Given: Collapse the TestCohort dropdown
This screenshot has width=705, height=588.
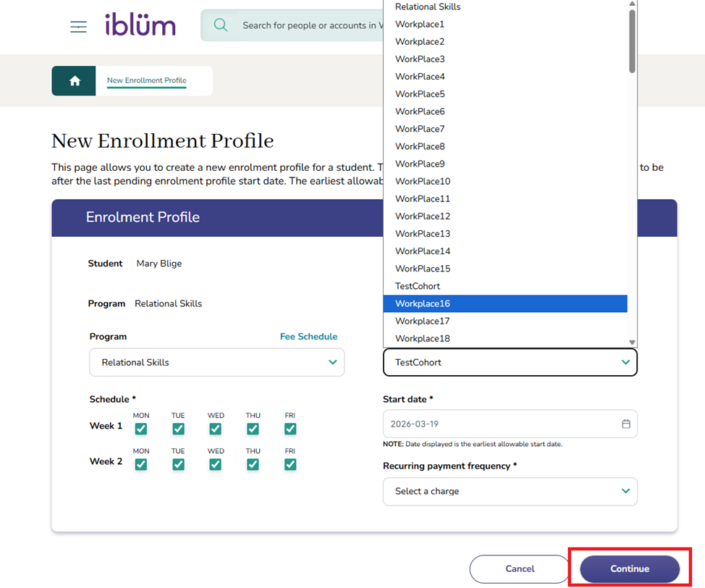Looking at the screenshot, I should click(x=510, y=362).
